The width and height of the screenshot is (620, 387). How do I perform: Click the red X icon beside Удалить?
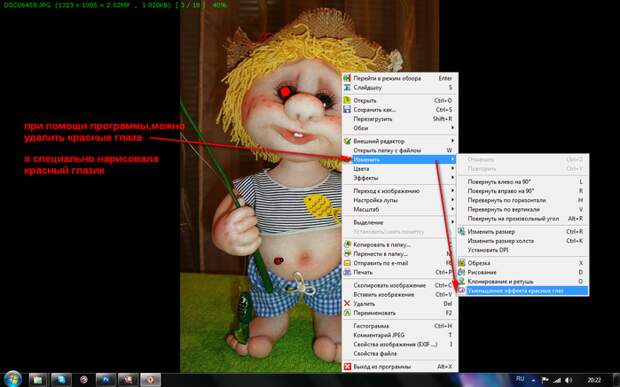click(347, 304)
